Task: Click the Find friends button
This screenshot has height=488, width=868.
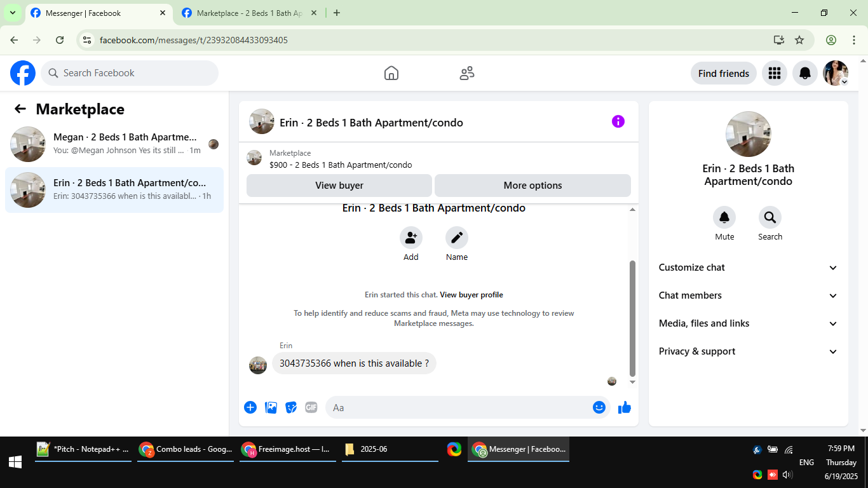Action: pos(724,73)
